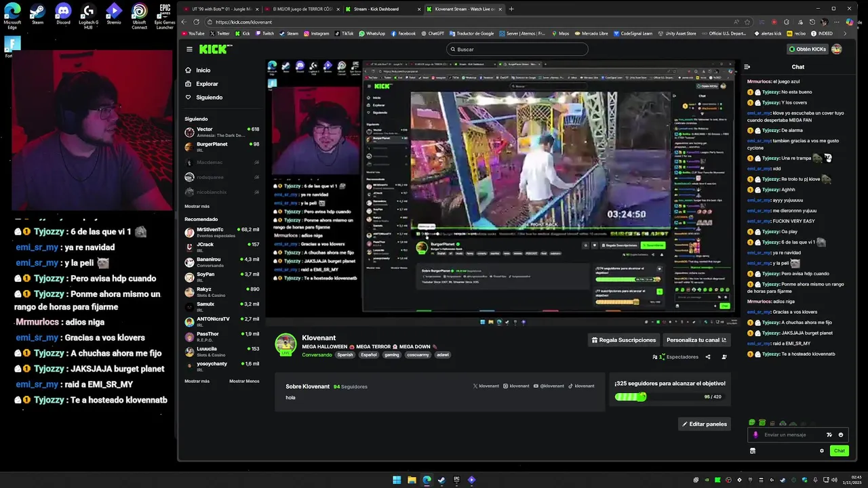Open recommended channel JCrack
868x488 pixels.
click(222, 247)
